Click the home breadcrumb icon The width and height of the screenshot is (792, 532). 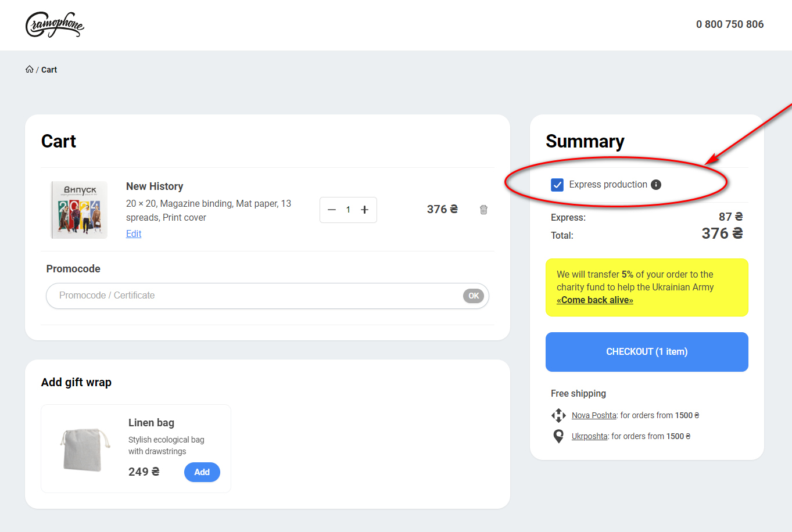[30, 70]
